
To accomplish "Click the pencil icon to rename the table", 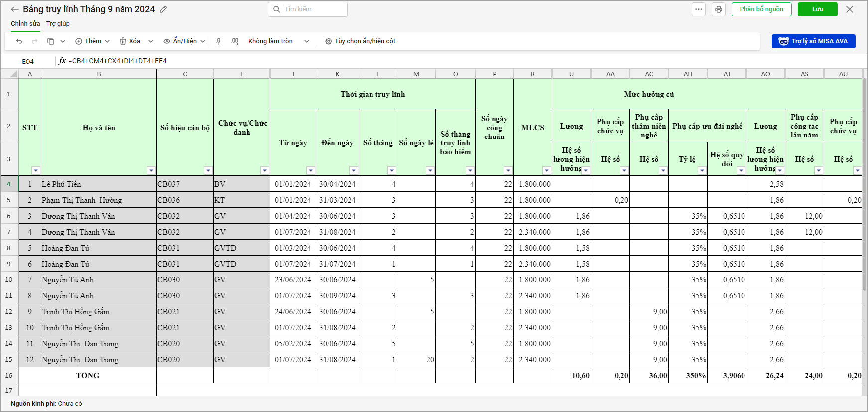I will 163,9.
